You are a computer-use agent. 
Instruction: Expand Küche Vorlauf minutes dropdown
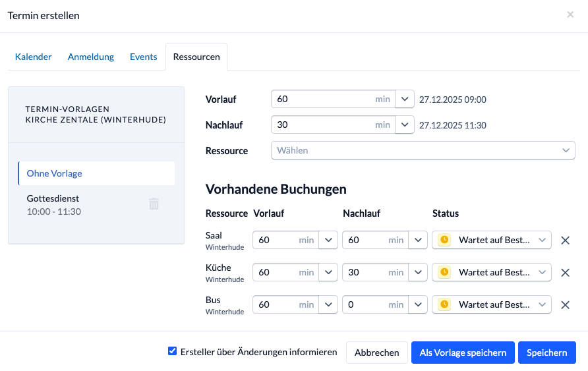coord(328,272)
